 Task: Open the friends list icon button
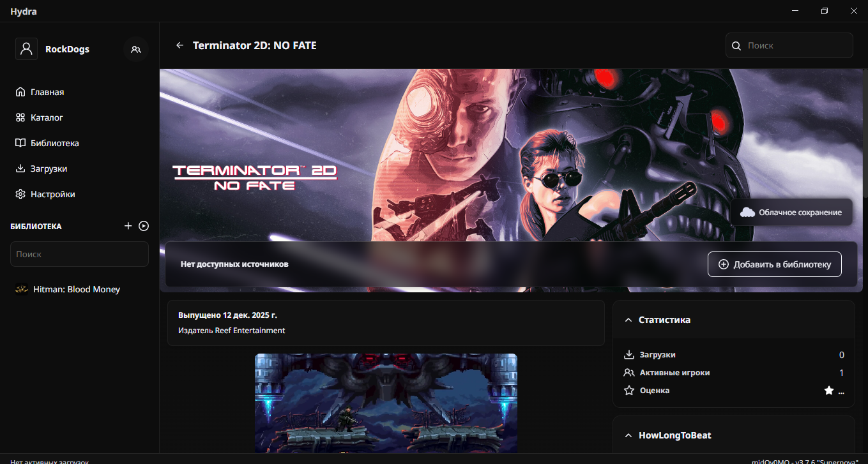[x=135, y=49]
